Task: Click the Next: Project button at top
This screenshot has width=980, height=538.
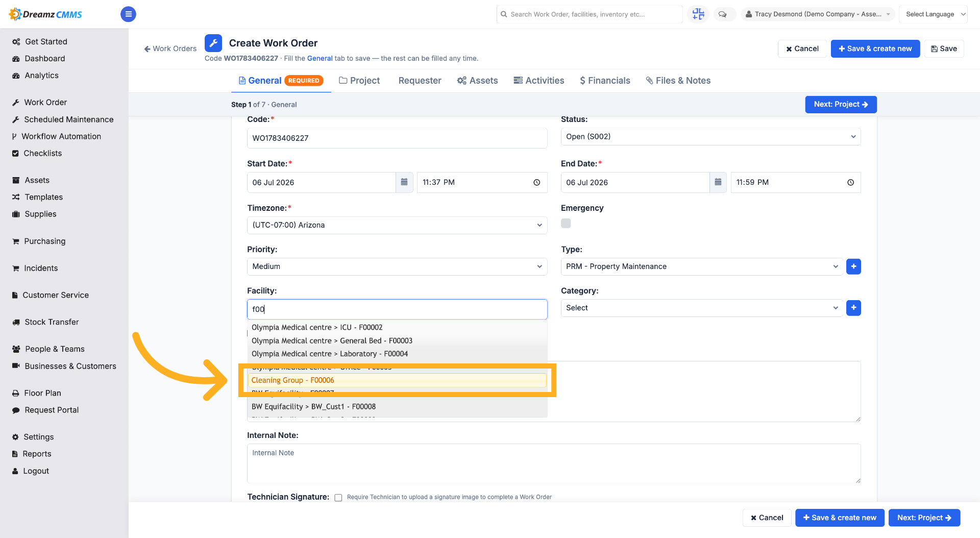Action: [841, 105]
